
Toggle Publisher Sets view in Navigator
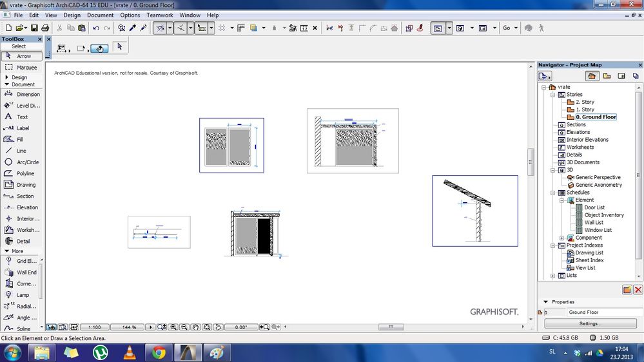[x=636, y=76]
